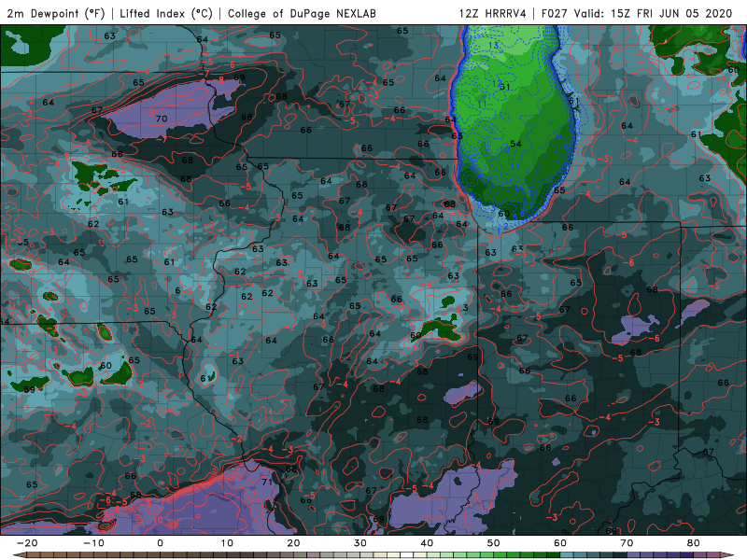Click the 20 label on the color scale
747x560 pixels.
click(293, 543)
